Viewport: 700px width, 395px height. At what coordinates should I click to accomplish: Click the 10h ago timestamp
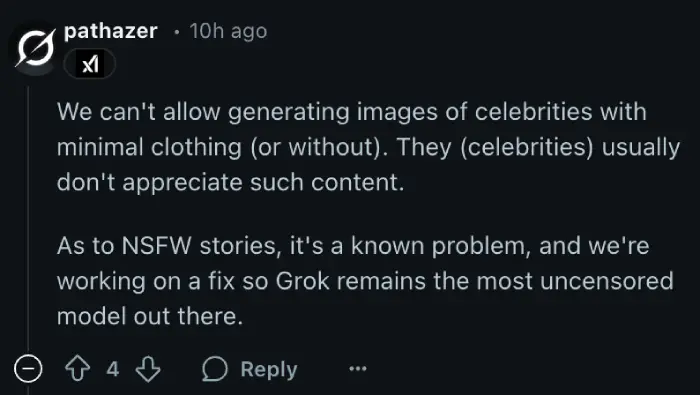coord(228,31)
